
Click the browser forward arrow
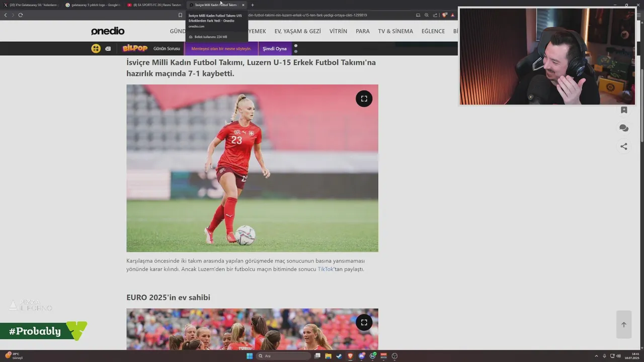[x=13, y=15]
